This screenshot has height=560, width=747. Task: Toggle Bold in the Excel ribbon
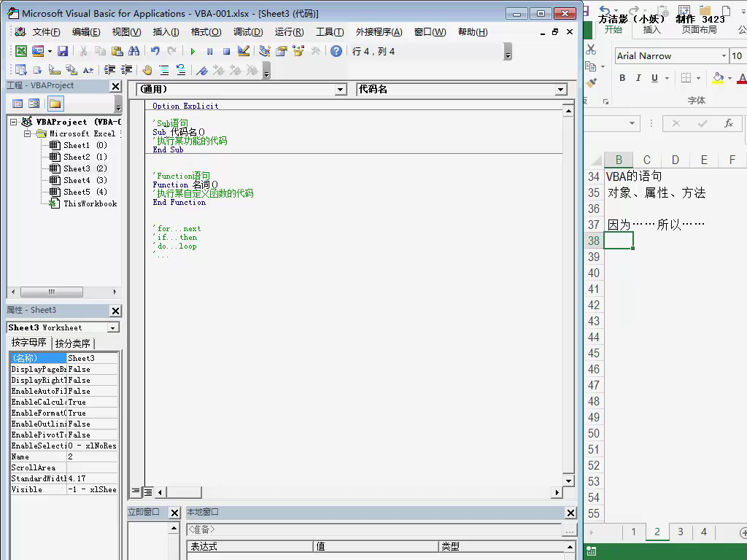622,77
